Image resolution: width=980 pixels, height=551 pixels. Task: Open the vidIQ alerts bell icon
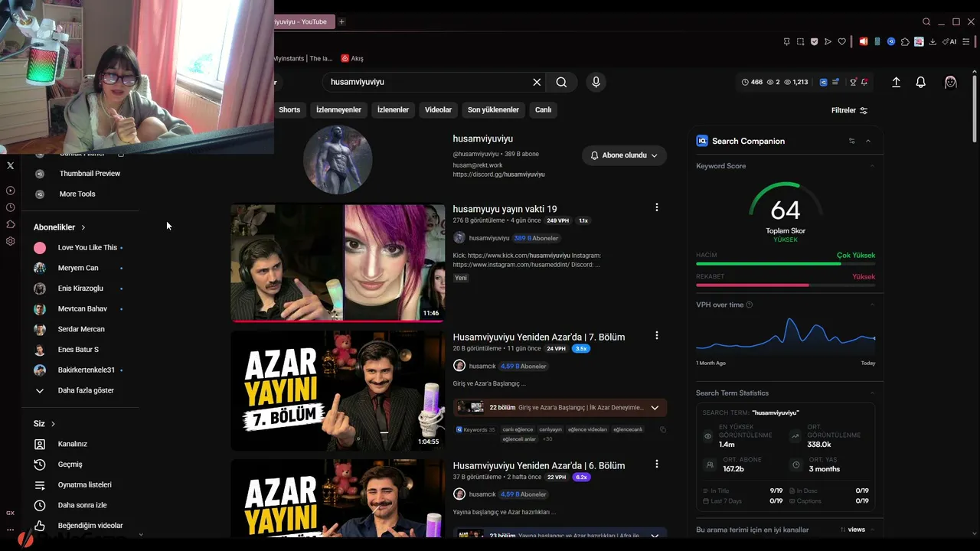click(864, 82)
